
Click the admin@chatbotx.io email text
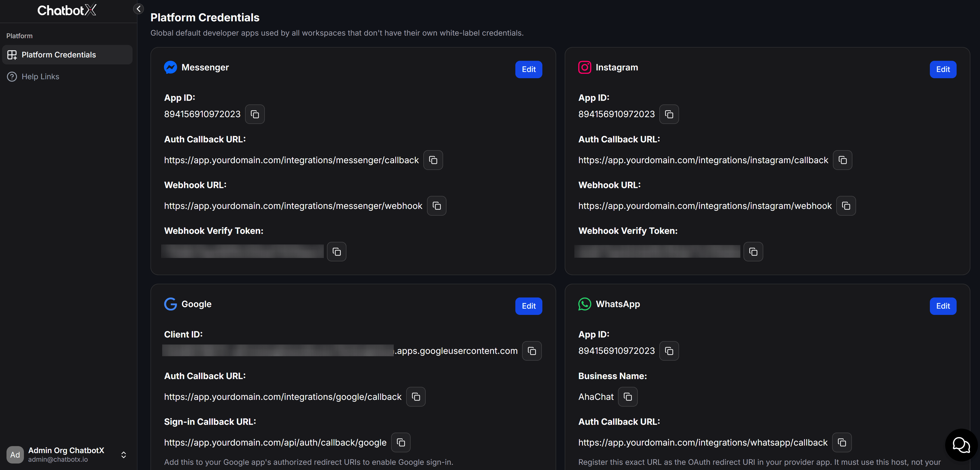58,459
